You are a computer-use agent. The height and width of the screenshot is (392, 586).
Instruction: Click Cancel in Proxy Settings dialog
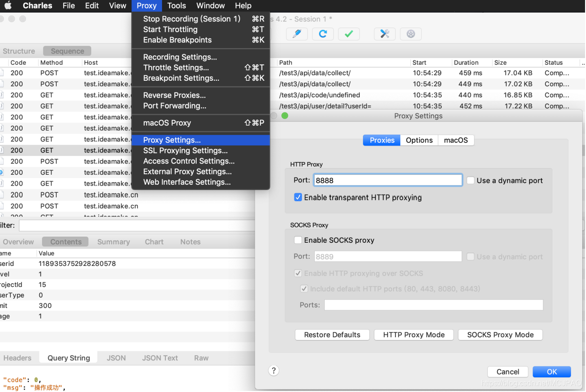pos(508,372)
